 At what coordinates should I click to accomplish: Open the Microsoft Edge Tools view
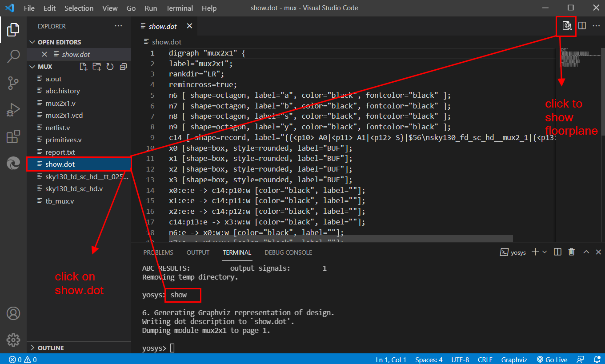click(x=13, y=163)
